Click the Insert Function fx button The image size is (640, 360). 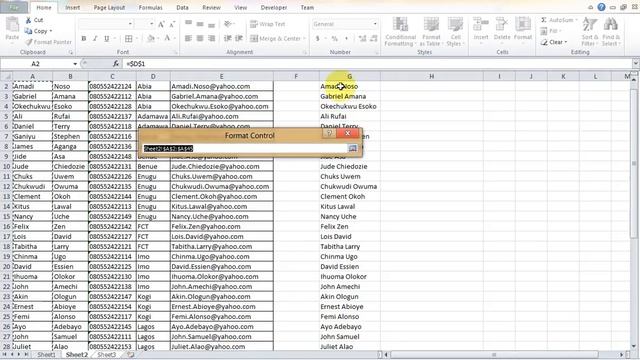coord(116,64)
